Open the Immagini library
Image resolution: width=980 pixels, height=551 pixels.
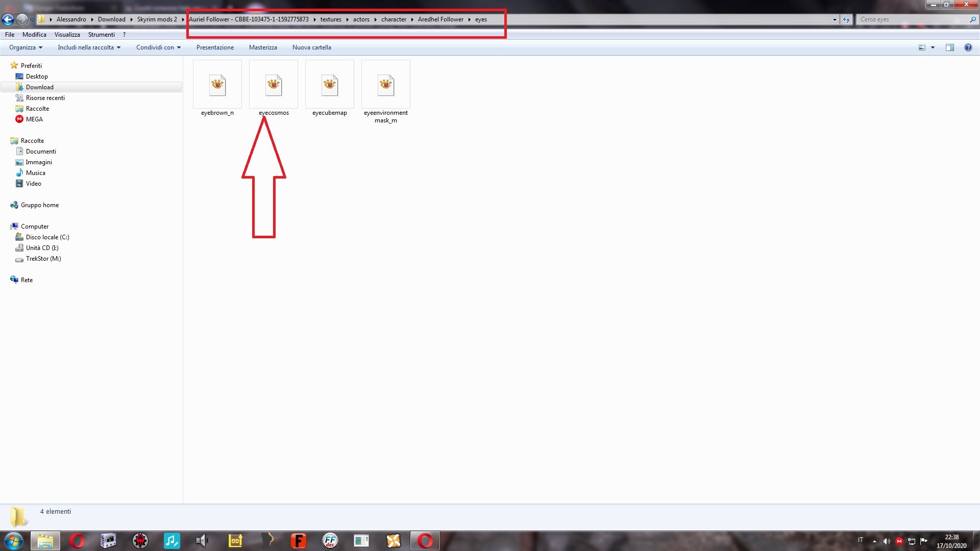pos(39,162)
